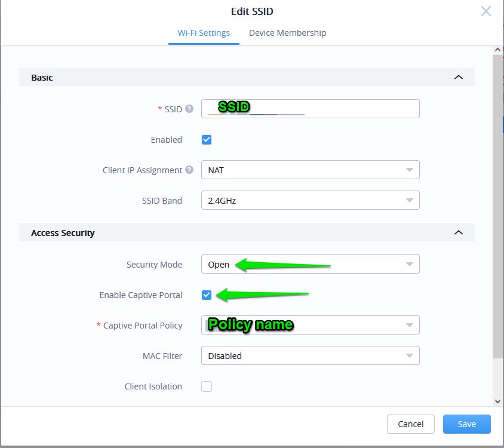Open the Client IP Assignment NAT dropdown
The width and height of the screenshot is (504, 448).
click(x=310, y=170)
